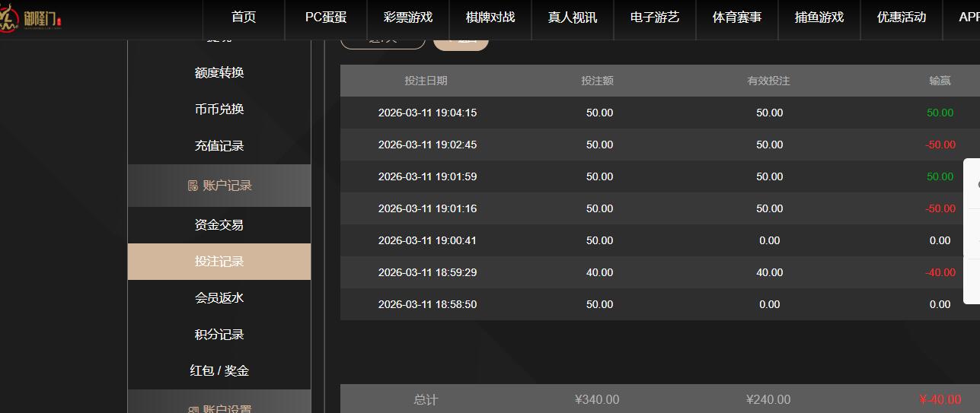View the 资金交易 records
This screenshot has width=980, height=413.
(219, 225)
